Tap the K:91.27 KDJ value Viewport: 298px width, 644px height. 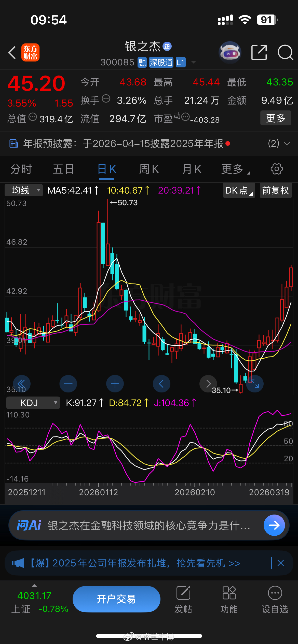point(85,403)
